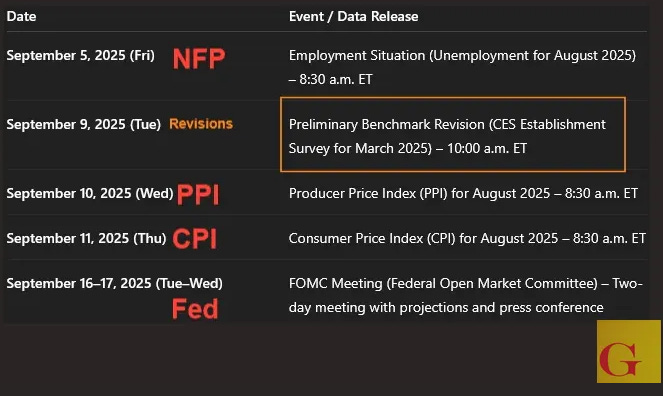Viewport: 663px width, 396px height.
Task: Click the red CPI annotation label
Action: 195,239
